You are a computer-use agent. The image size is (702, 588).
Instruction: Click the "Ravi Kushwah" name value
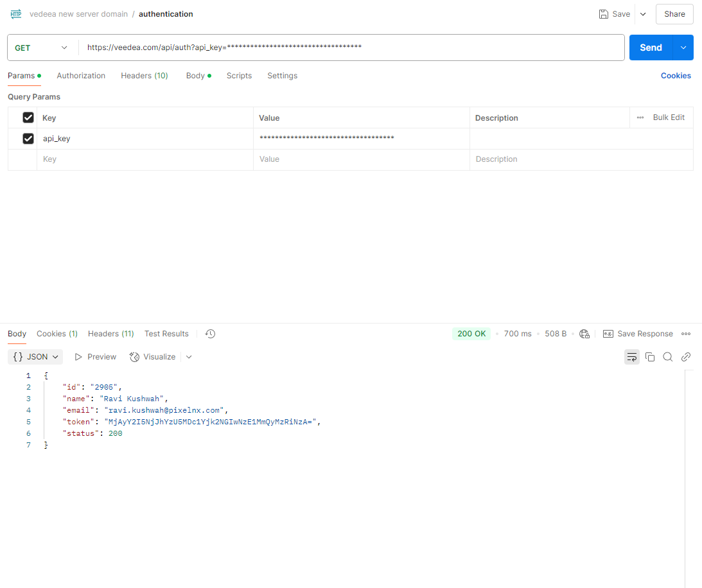tap(132, 399)
